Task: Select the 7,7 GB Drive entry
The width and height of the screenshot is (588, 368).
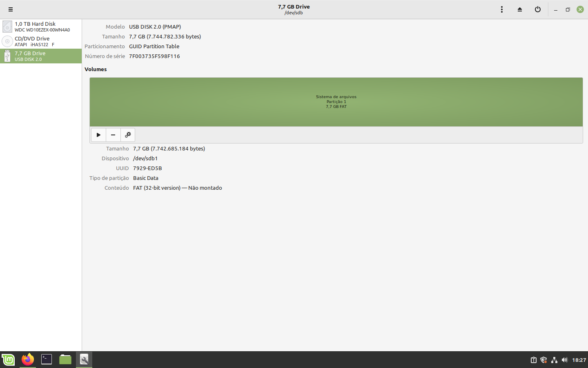Action: (41, 56)
